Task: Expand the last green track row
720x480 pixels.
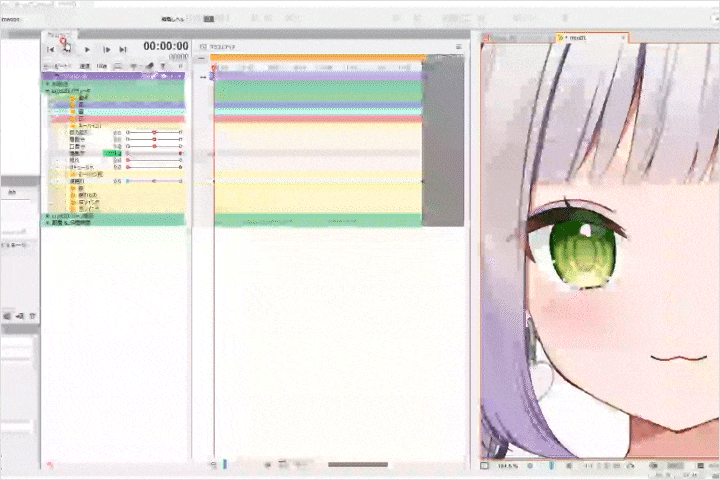Action: (x=47, y=223)
